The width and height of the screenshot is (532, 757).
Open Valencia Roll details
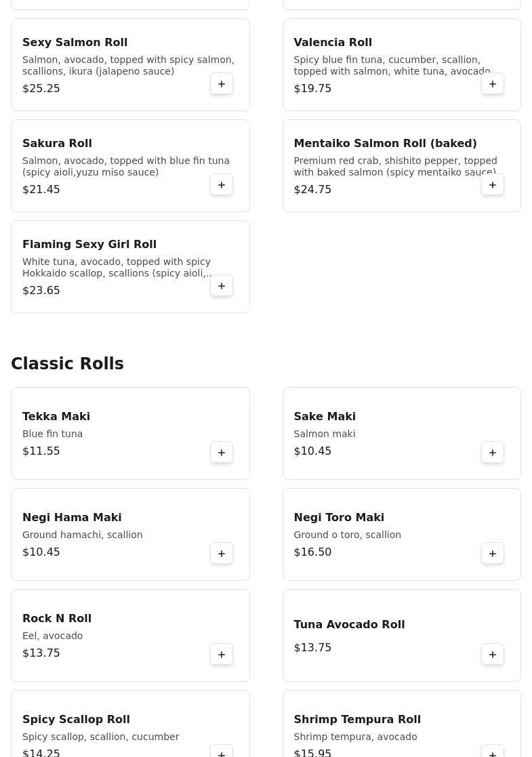coord(333,43)
